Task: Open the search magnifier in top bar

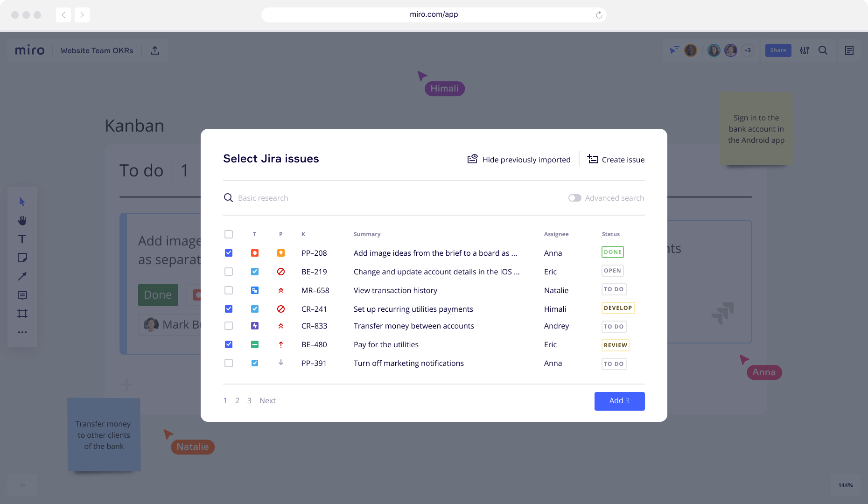Action: (x=823, y=50)
